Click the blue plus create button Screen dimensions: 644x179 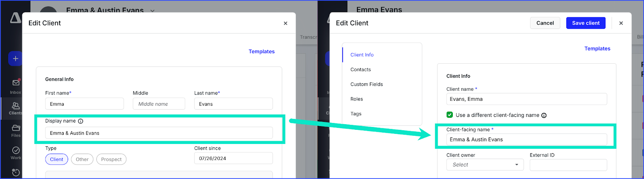pyautogui.click(x=15, y=59)
